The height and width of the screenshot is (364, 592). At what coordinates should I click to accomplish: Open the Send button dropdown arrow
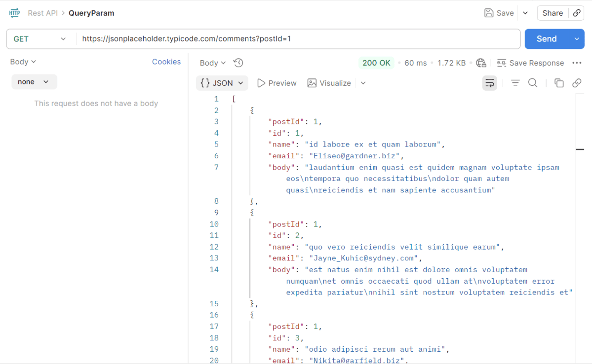coord(577,39)
